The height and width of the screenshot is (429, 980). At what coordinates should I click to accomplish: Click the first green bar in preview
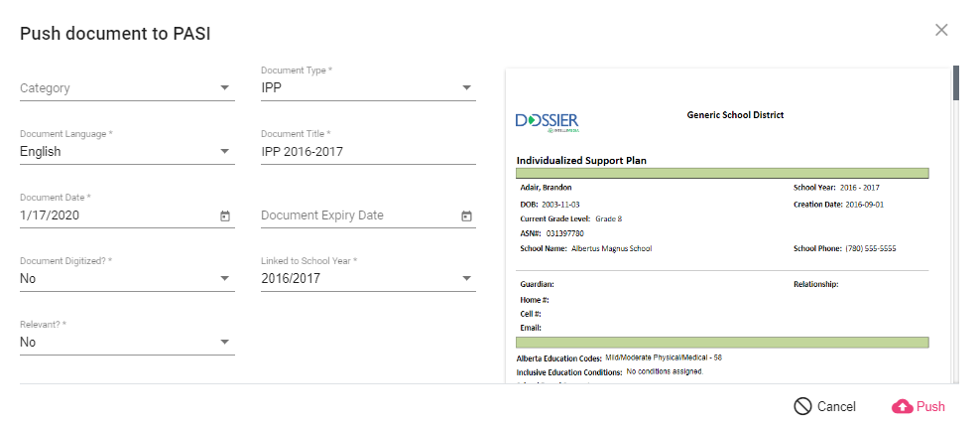click(722, 173)
